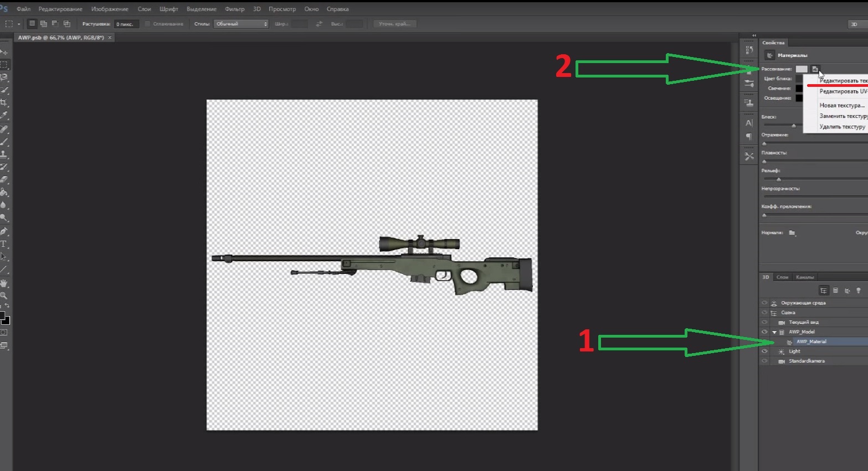The height and width of the screenshot is (471, 868).
Task: Open the Рассеивание texture menu icon
Action: pos(815,69)
